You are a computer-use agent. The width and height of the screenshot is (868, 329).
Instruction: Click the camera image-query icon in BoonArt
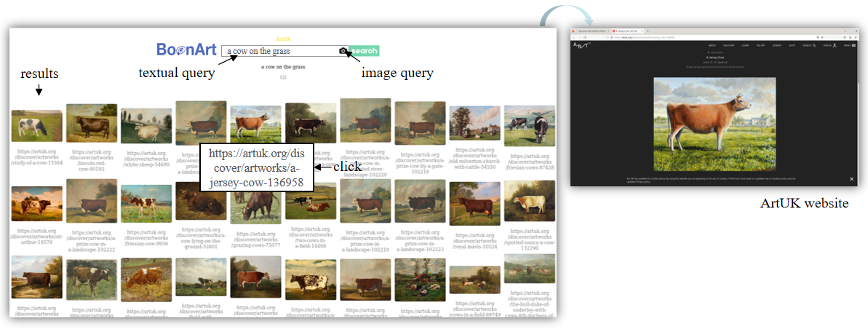[343, 51]
